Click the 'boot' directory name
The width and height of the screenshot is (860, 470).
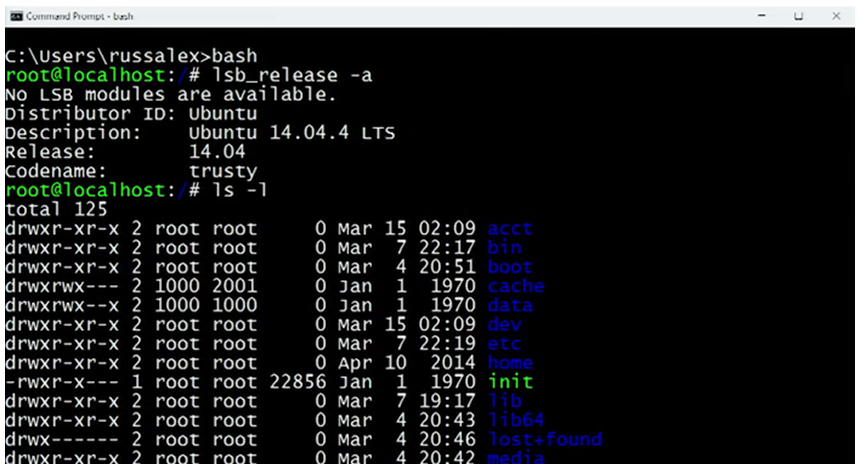(510, 267)
